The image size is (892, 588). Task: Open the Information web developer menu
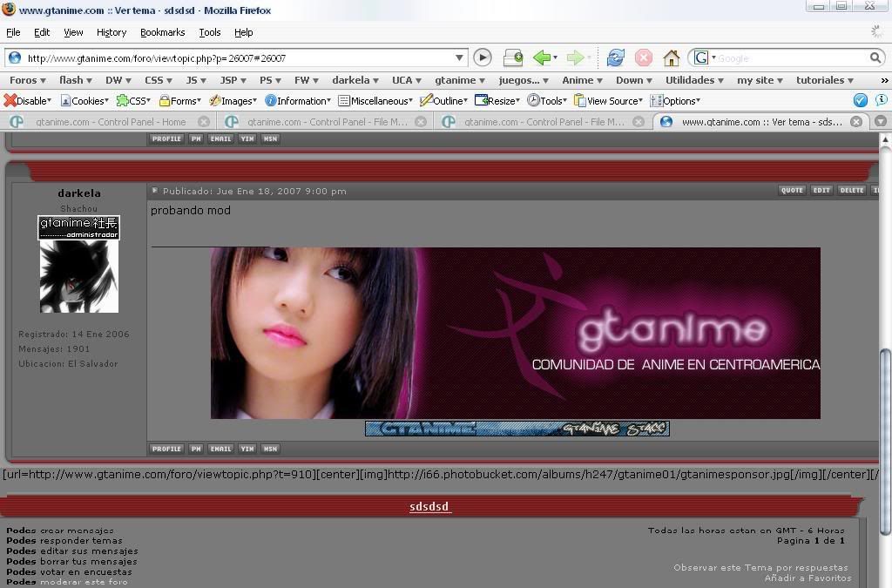298,101
